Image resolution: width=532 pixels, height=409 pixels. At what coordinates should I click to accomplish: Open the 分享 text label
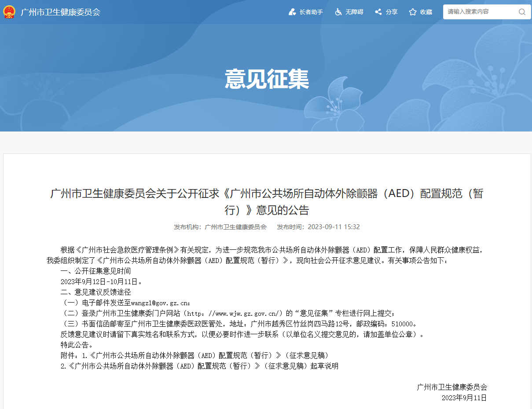(392, 12)
